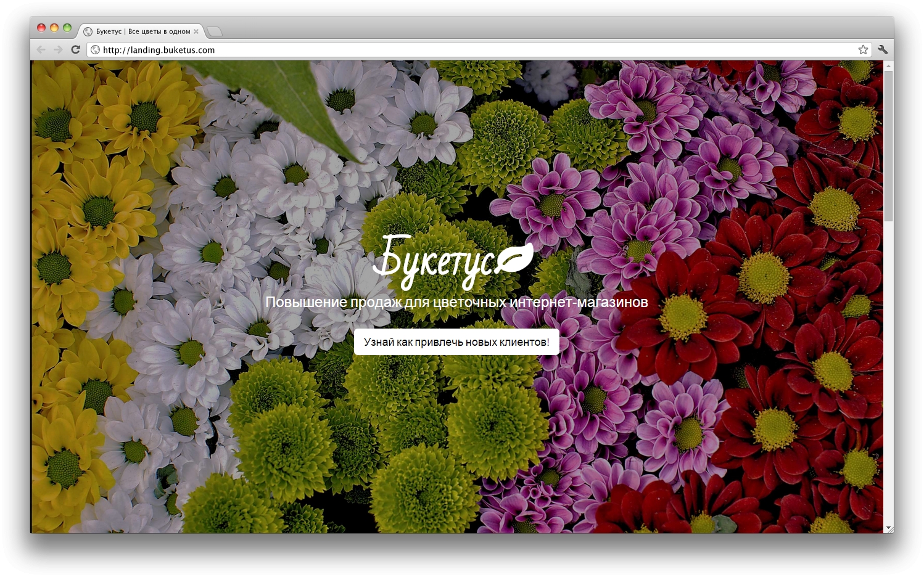Image resolution: width=924 pixels, height=577 pixels.
Task: Close the Букетус tab
Action: coord(196,31)
